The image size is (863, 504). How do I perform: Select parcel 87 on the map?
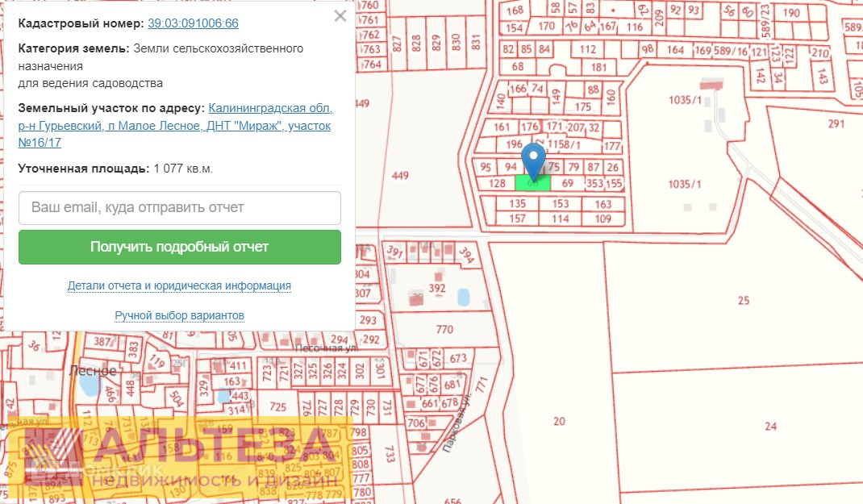click(593, 167)
